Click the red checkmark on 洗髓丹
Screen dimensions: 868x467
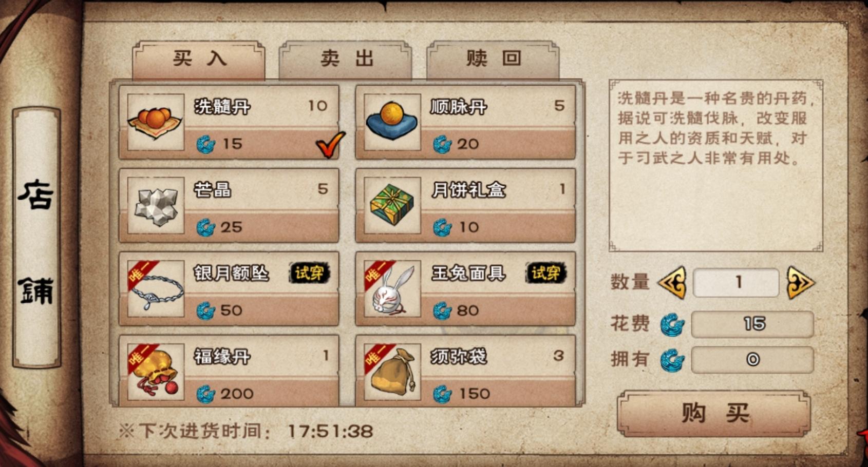click(x=330, y=145)
